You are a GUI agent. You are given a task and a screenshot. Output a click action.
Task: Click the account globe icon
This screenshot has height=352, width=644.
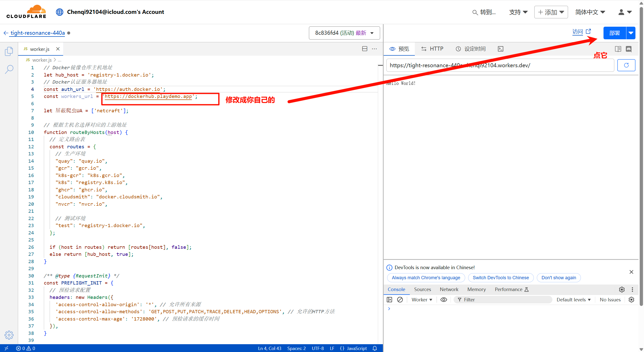(x=60, y=12)
